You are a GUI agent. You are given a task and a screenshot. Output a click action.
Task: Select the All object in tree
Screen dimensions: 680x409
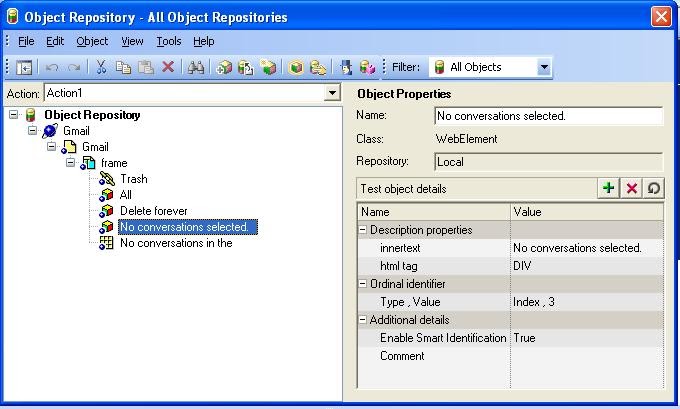pos(126,195)
